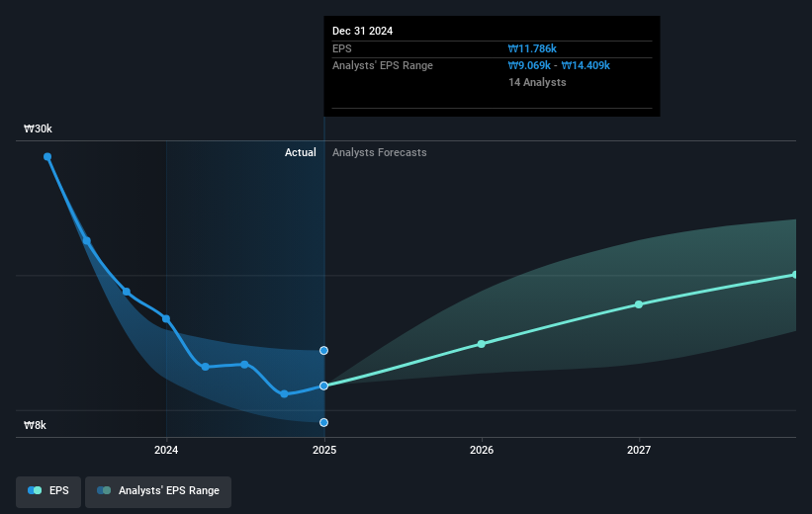Click the '₩11.786k' EPS value
Screen dimensions: 812x514
[532, 48]
